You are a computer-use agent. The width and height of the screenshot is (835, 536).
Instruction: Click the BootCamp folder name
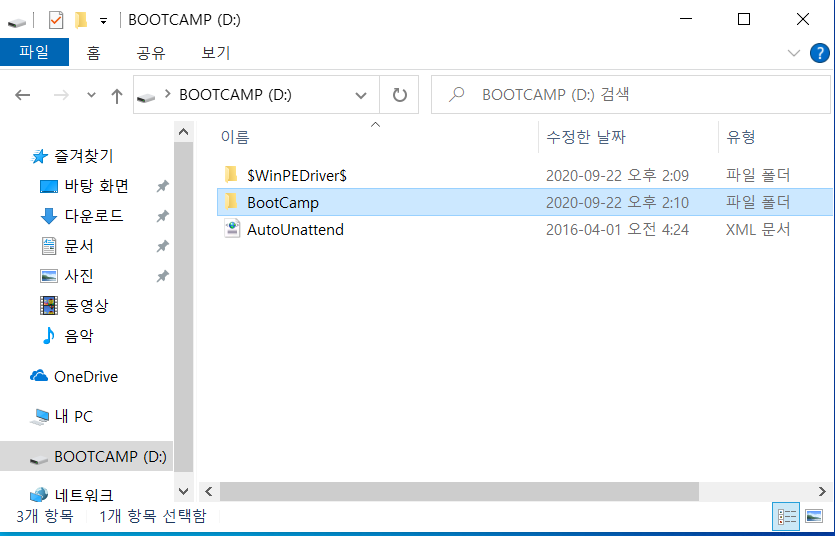pyautogui.click(x=283, y=203)
